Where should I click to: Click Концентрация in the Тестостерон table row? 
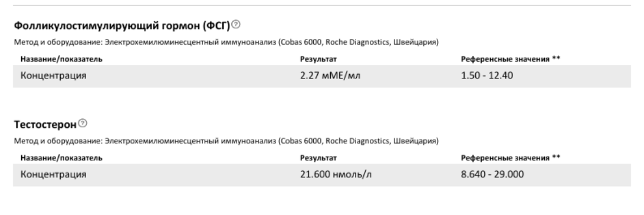54,175
